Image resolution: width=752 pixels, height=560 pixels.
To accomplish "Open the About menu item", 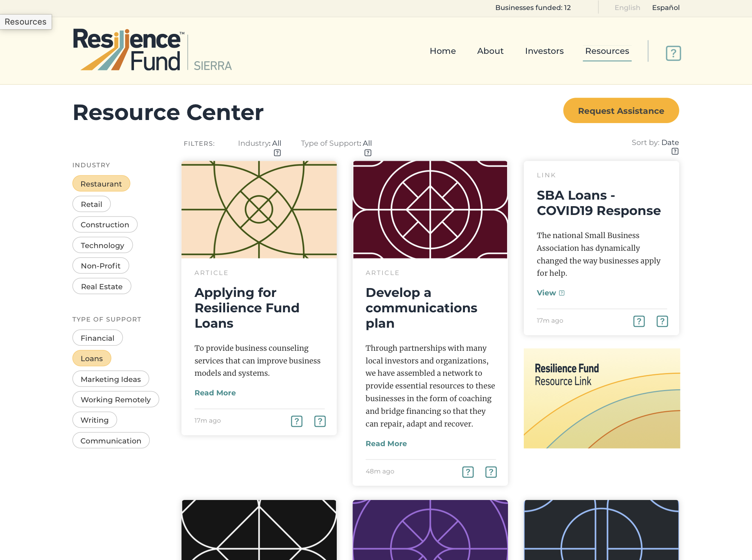I will [x=490, y=51].
